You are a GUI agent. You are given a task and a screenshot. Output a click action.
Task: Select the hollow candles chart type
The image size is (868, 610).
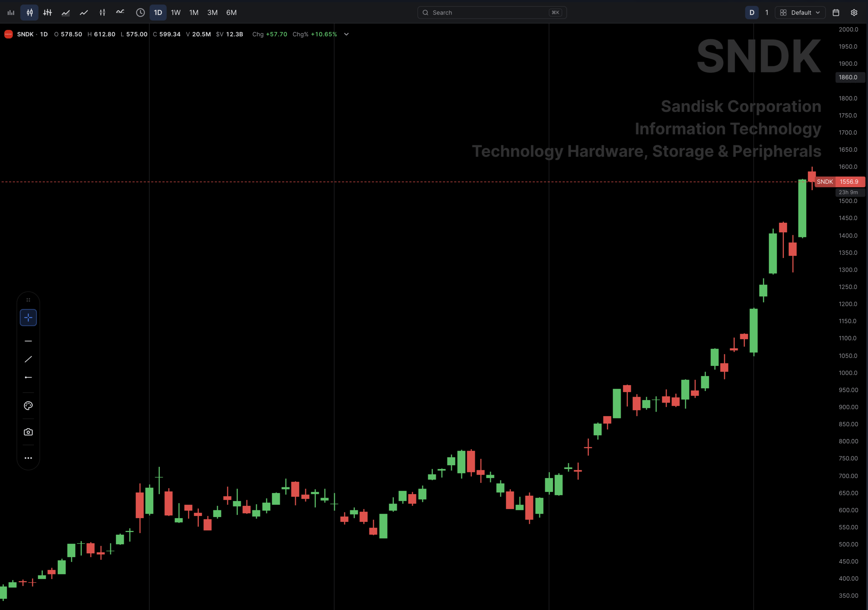click(x=102, y=13)
